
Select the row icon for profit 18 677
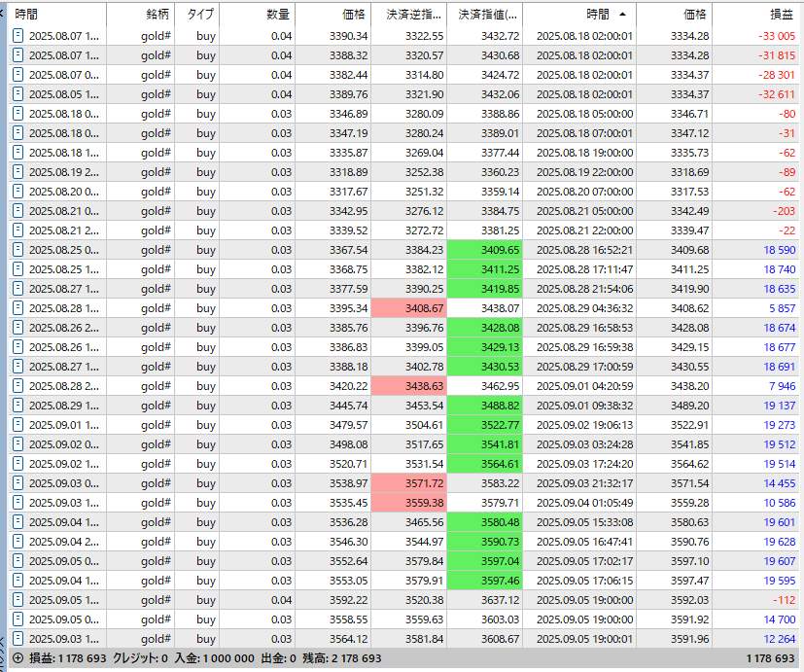17,347
